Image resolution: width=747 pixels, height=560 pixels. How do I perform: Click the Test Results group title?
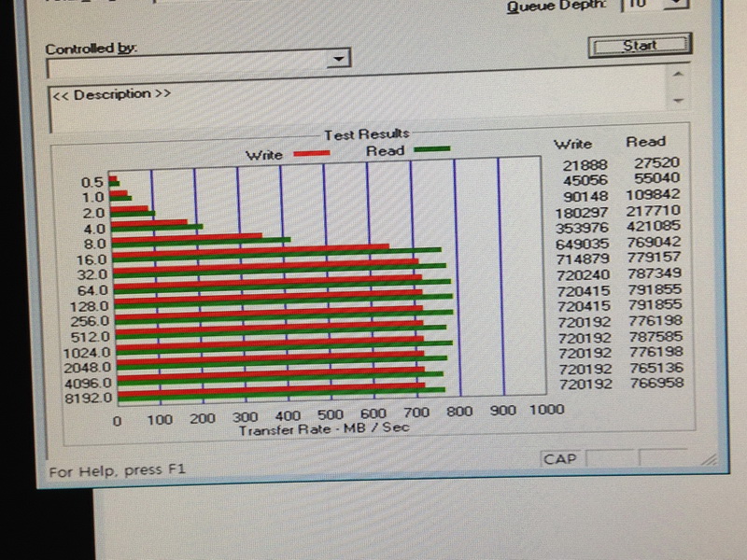click(x=367, y=134)
